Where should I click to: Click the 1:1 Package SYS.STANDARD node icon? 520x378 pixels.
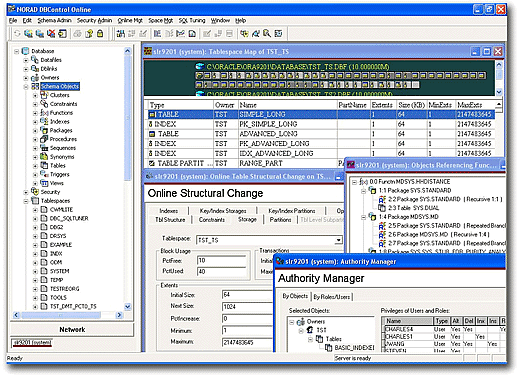(372, 190)
